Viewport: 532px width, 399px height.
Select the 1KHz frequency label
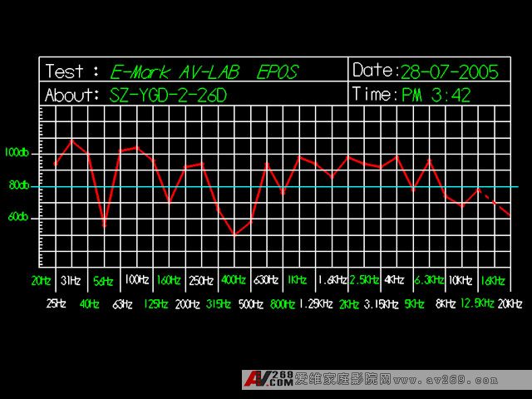[297, 280]
